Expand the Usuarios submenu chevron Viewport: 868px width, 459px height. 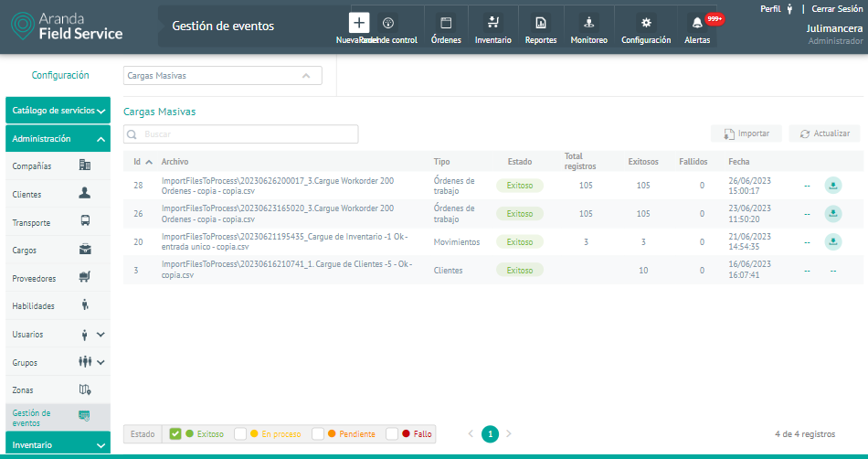click(x=101, y=335)
